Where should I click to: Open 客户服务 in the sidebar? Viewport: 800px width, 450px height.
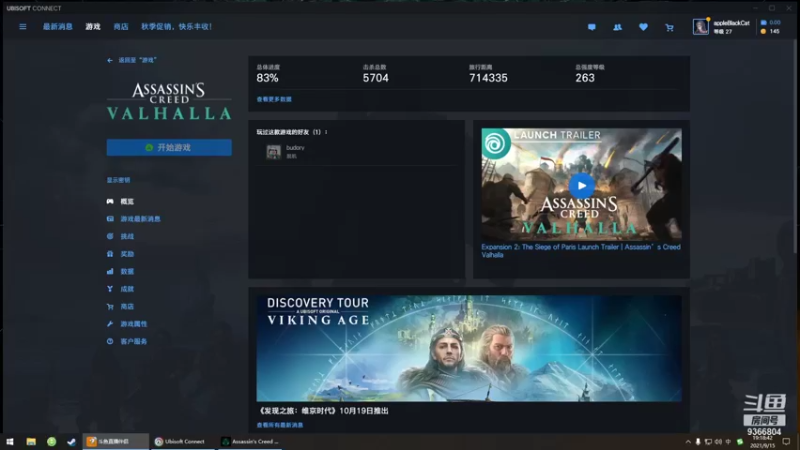(x=127, y=341)
